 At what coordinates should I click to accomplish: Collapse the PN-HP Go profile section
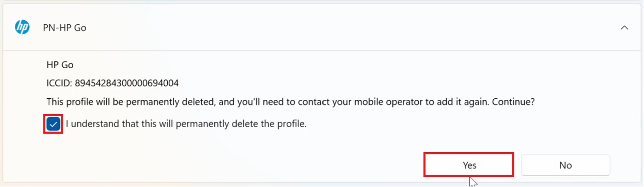(624, 27)
